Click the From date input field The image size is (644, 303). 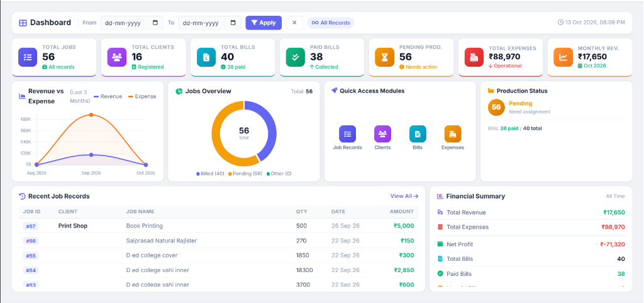point(132,23)
